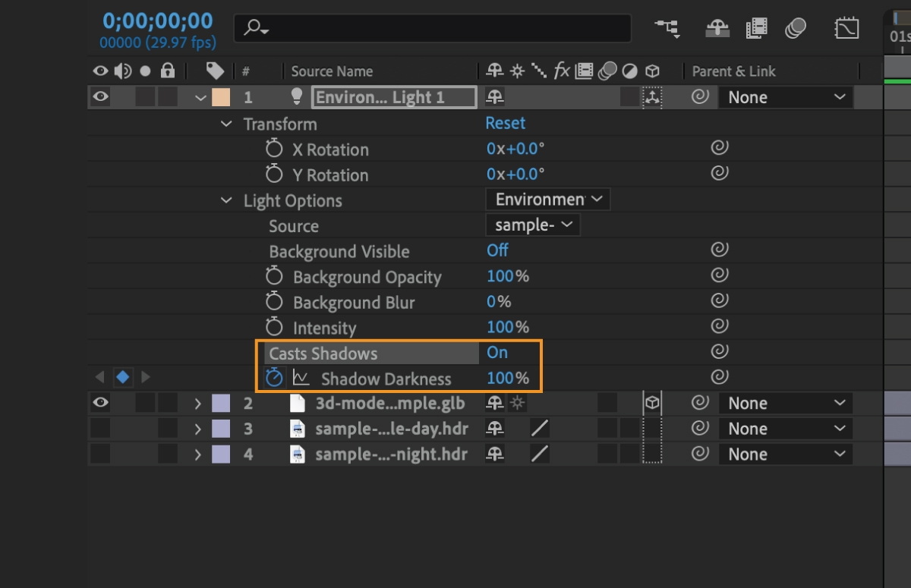Expand the sample day.hdr layer
The image size is (911, 588).
(198, 429)
